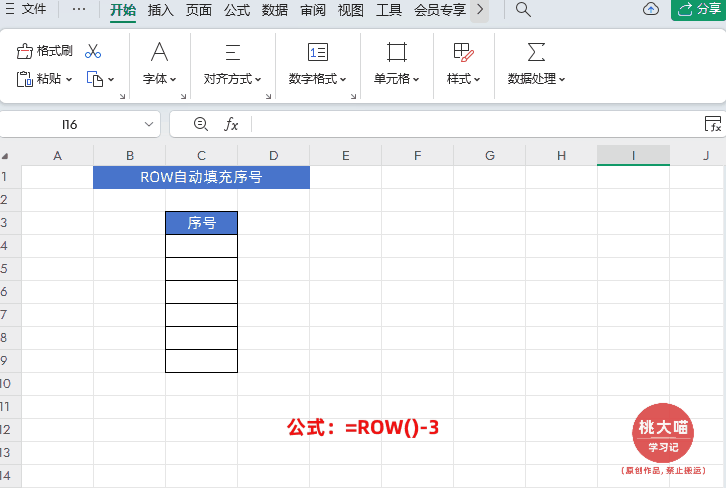Open the 审阅 ribbon tab

(x=313, y=10)
